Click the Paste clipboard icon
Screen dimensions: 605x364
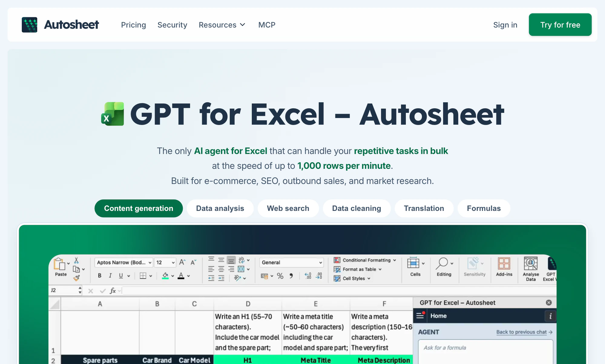(x=59, y=264)
